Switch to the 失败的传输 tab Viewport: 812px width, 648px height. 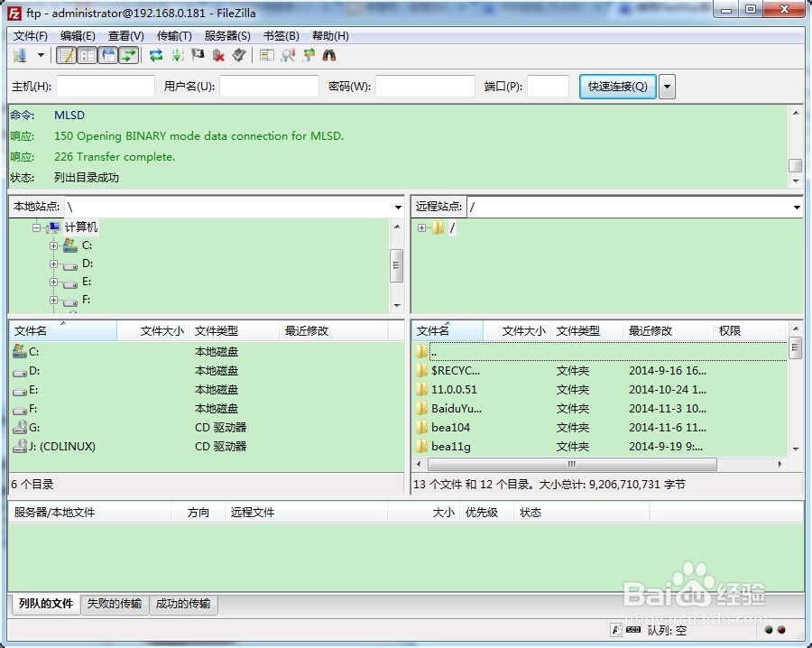[114, 605]
